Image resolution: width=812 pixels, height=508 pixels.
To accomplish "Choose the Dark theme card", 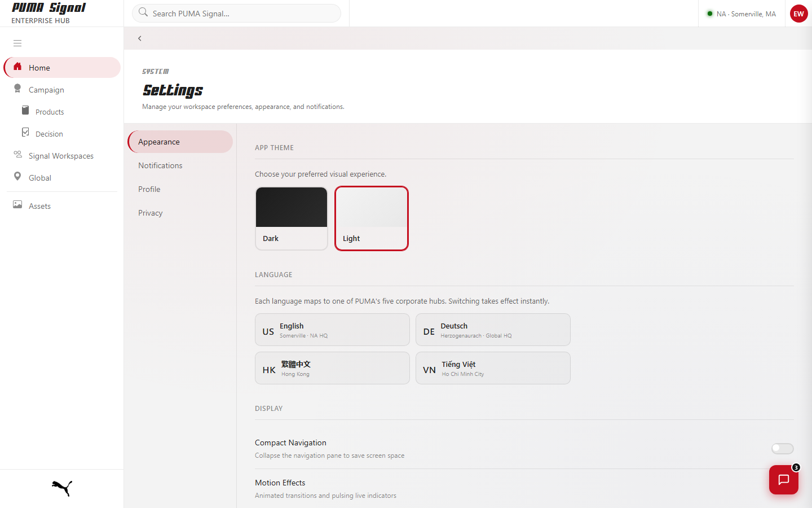I will tap(292, 218).
